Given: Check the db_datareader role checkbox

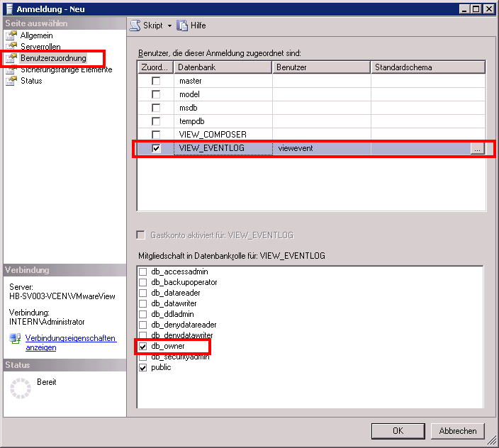Looking at the screenshot, I should point(143,293).
